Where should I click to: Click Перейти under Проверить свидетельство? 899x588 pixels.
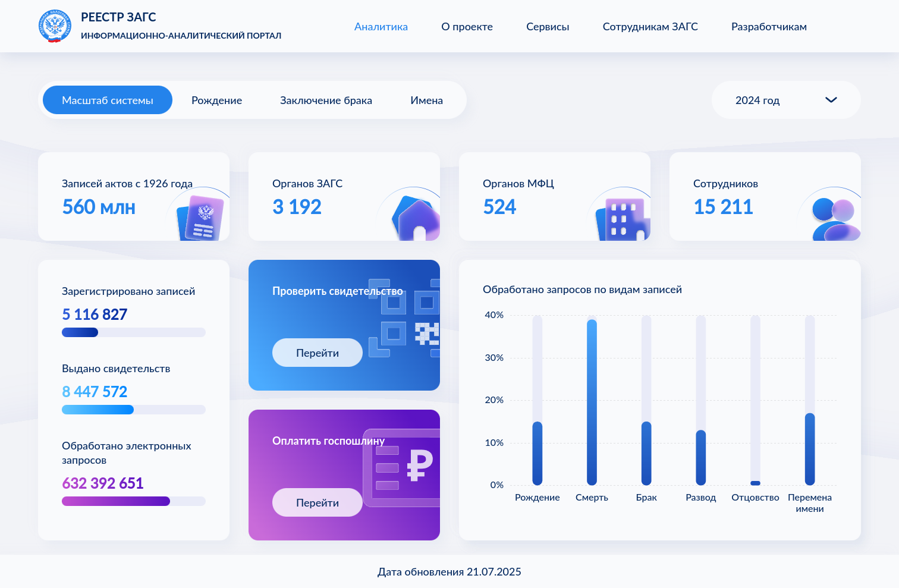(318, 353)
